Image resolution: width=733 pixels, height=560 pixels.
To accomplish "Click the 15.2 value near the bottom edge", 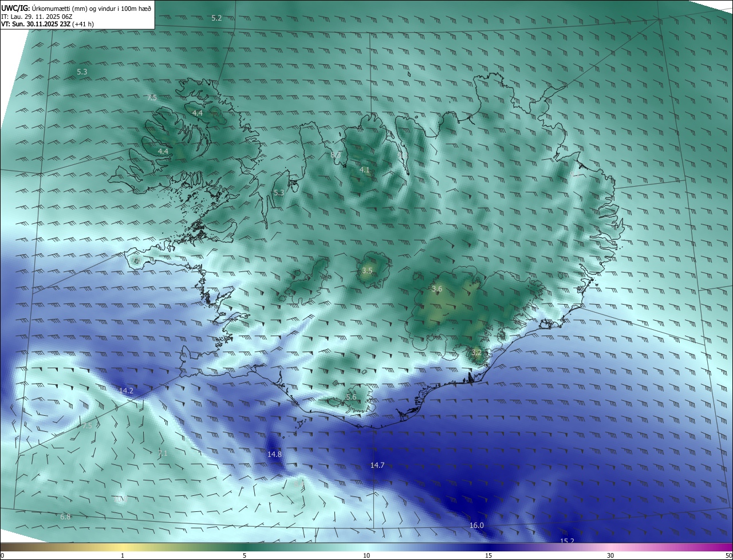I will 567,541.
